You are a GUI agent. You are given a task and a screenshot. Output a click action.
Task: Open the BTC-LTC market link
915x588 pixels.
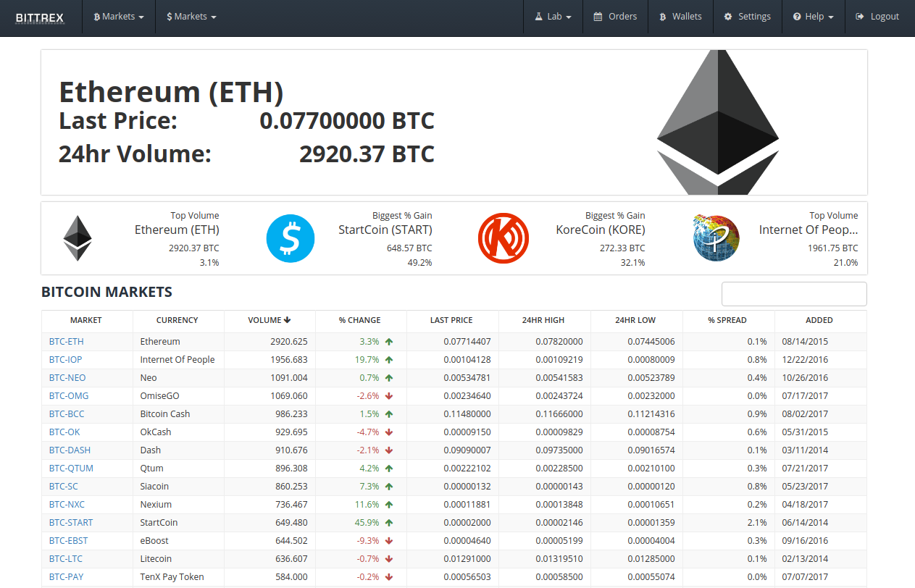66,559
